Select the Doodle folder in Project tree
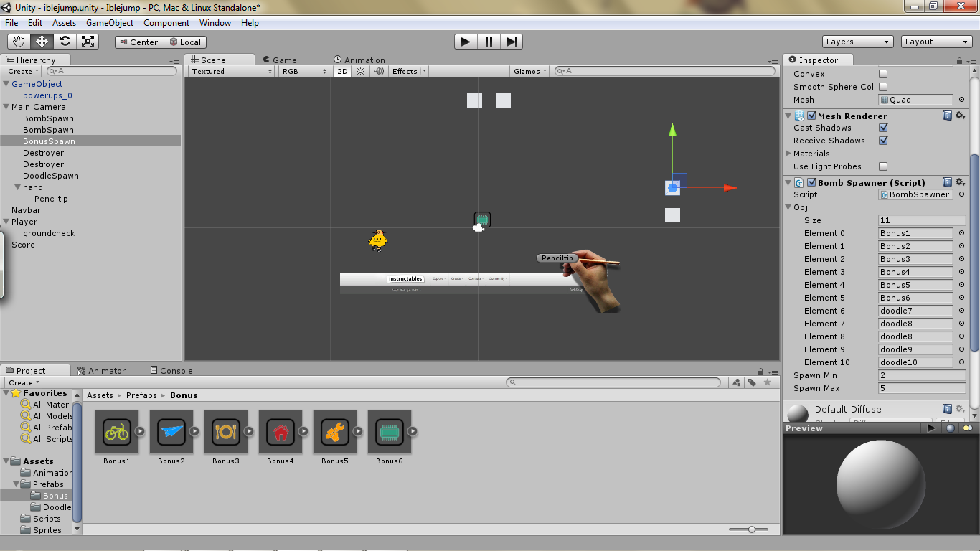Image resolution: width=980 pixels, height=551 pixels. click(57, 507)
